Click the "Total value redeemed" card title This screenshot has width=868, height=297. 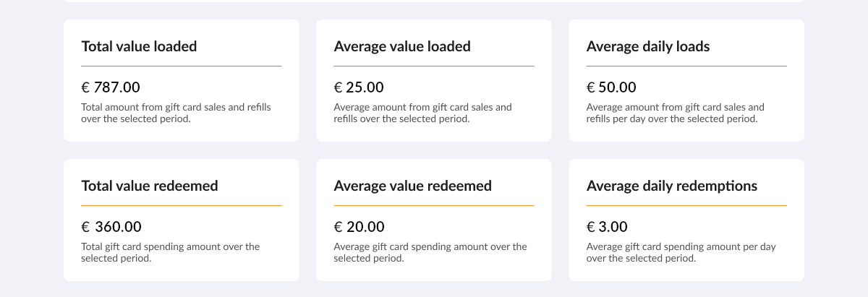(x=150, y=186)
